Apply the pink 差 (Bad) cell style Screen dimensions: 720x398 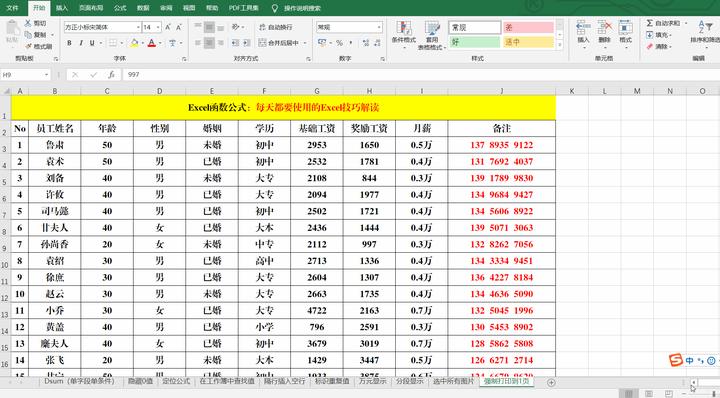coord(528,28)
